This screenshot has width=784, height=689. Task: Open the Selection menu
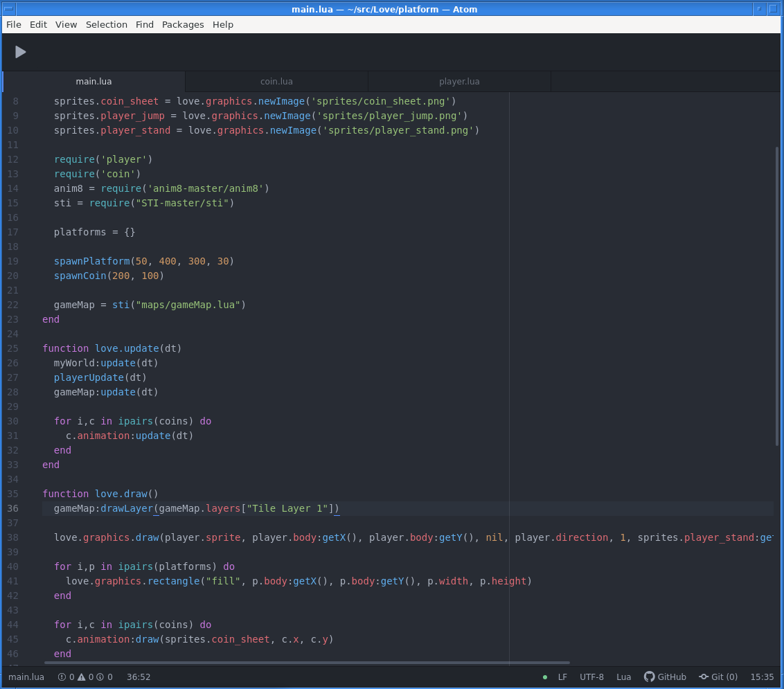pos(107,24)
